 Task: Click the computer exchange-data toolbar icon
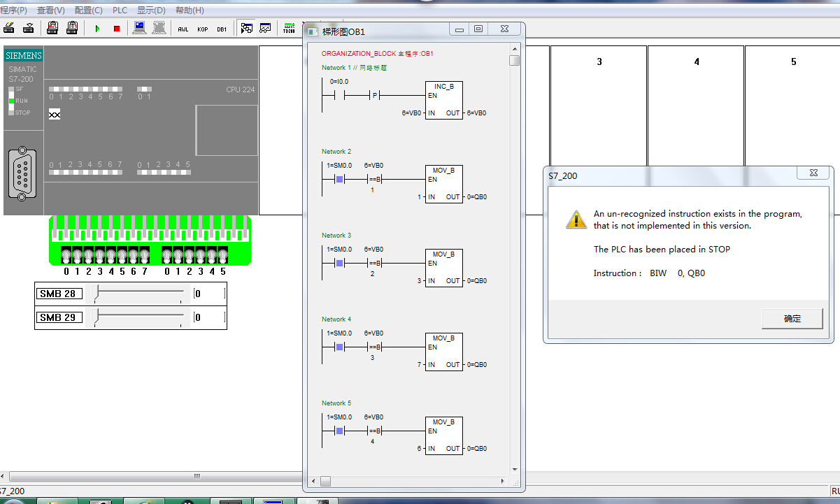click(140, 28)
